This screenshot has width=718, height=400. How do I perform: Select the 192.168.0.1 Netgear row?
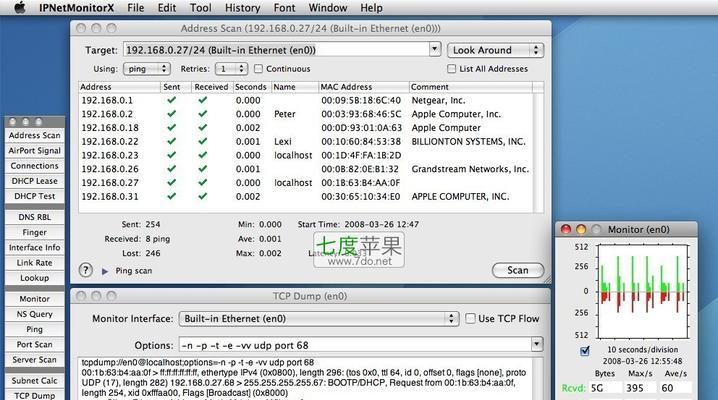click(x=305, y=100)
